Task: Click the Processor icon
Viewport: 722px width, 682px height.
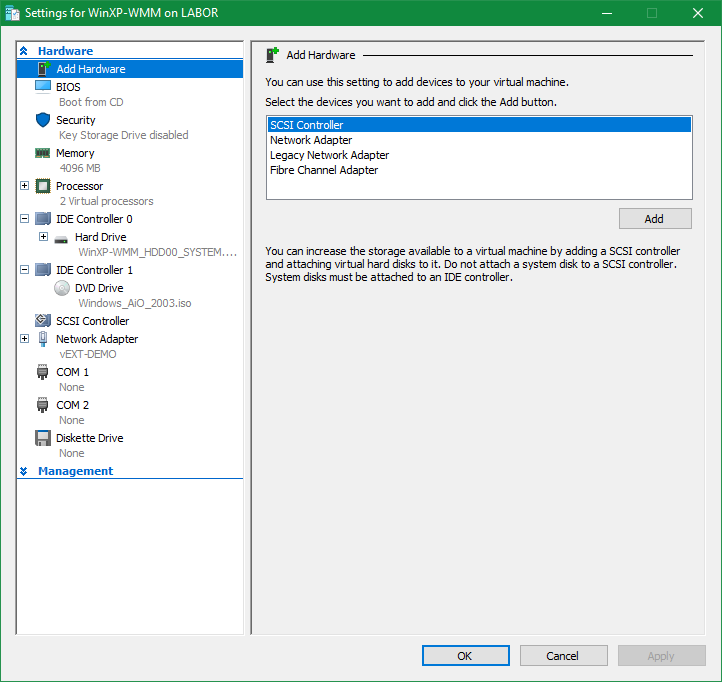Action: click(43, 186)
